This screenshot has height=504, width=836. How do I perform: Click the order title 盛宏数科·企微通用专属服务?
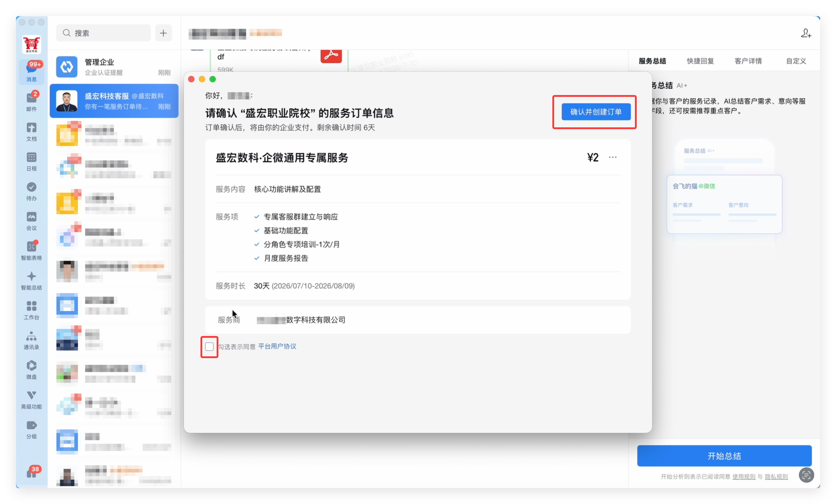[x=282, y=158]
